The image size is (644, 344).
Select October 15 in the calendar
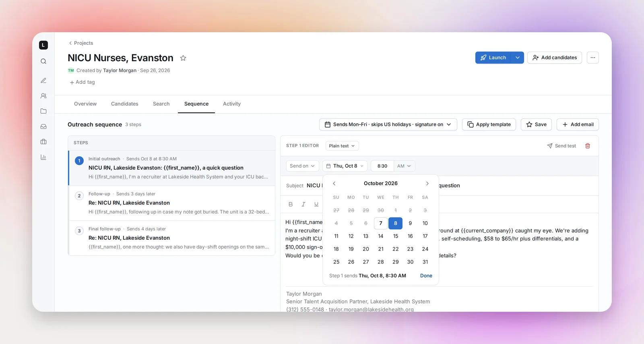396,236
